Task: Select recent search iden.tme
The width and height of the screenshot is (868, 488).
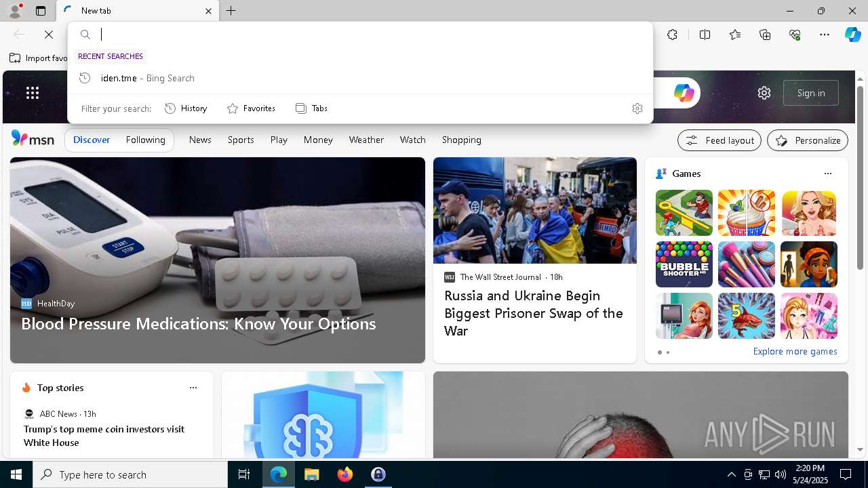Action: (x=360, y=78)
